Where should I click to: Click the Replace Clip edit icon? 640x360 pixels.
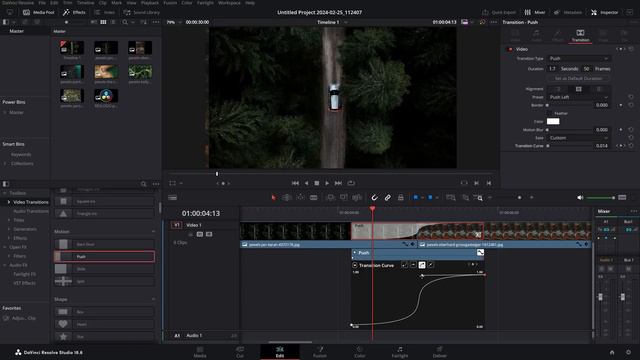(x=357, y=198)
